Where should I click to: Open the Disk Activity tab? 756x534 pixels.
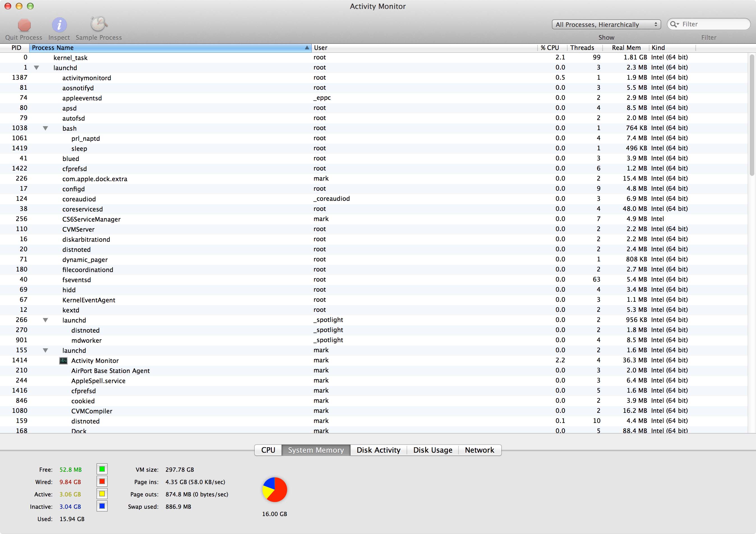click(378, 450)
